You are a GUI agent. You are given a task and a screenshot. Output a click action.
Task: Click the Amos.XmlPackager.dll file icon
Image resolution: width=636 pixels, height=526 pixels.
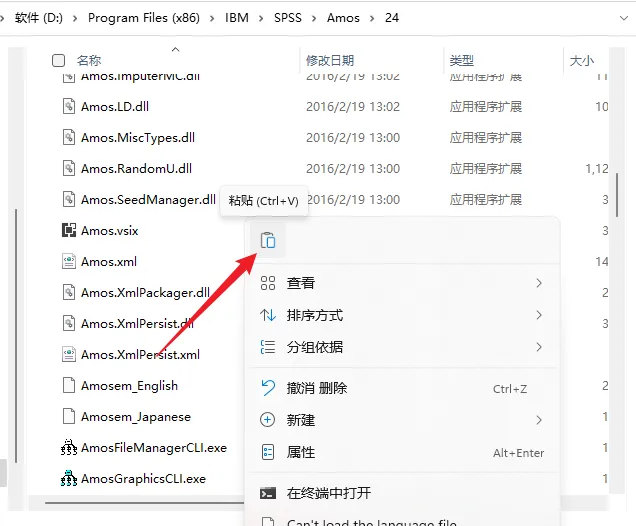pyautogui.click(x=69, y=292)
